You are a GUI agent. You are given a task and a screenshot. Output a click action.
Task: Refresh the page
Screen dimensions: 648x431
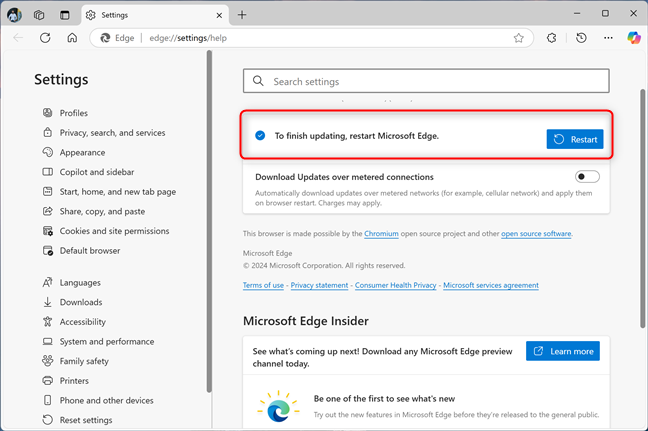tap(45, 38)
